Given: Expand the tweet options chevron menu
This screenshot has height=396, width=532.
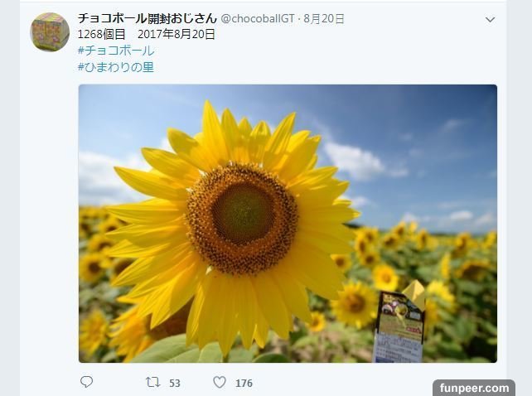Looking at the screenshot, I should click(490, 20).
